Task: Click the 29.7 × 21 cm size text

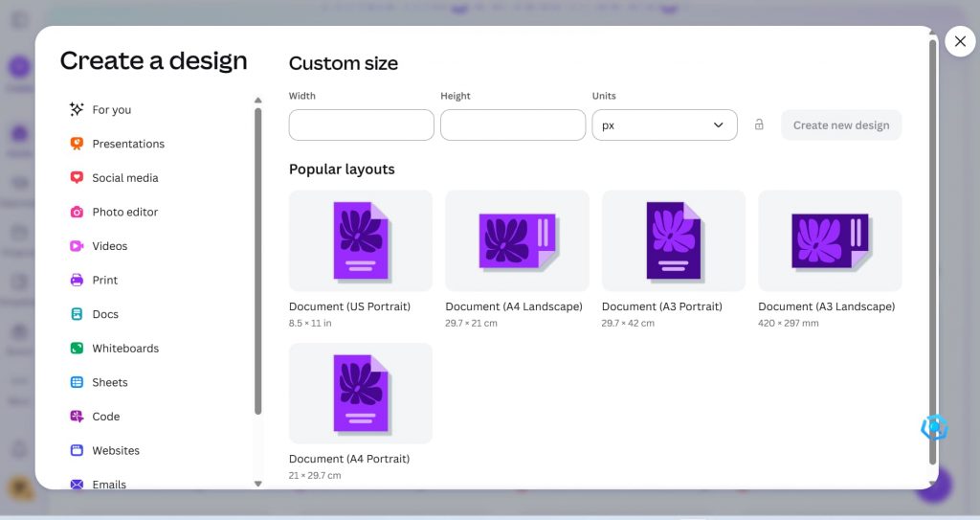Action: [x=471, y=324]
